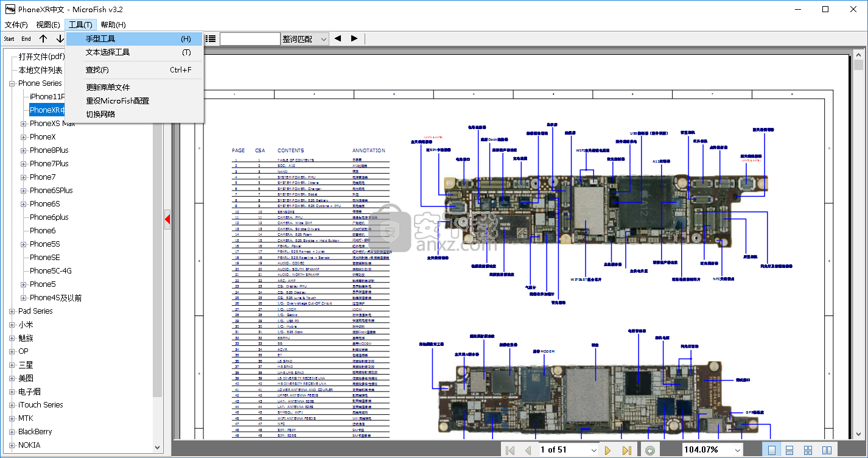This screenshot has height=458, width=868.
Task: Open the 帮助(H) menu
Action: coord(113,25)
